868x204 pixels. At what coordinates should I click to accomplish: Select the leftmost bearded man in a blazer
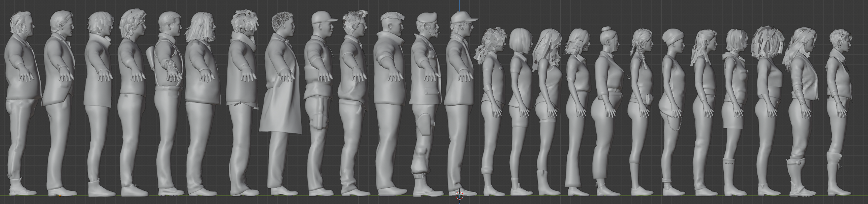[22, 103]
